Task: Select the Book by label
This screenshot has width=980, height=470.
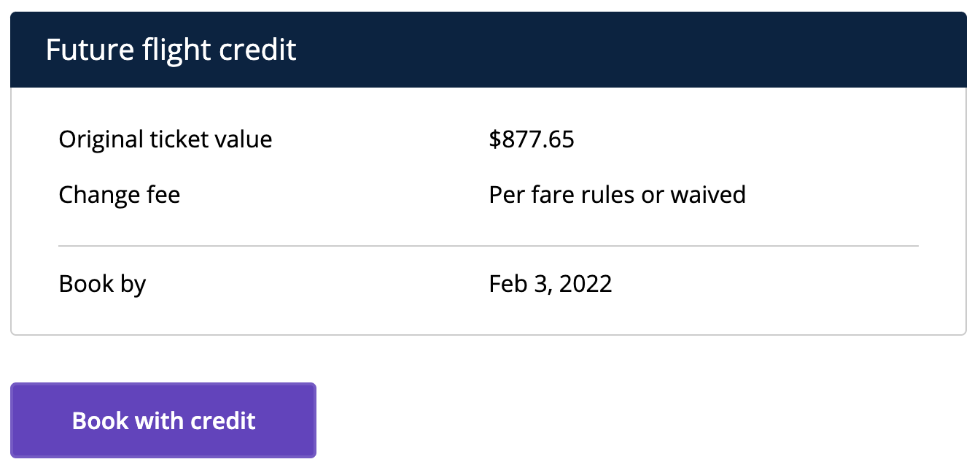Action: pyautogui.click(x=102, y=283)
